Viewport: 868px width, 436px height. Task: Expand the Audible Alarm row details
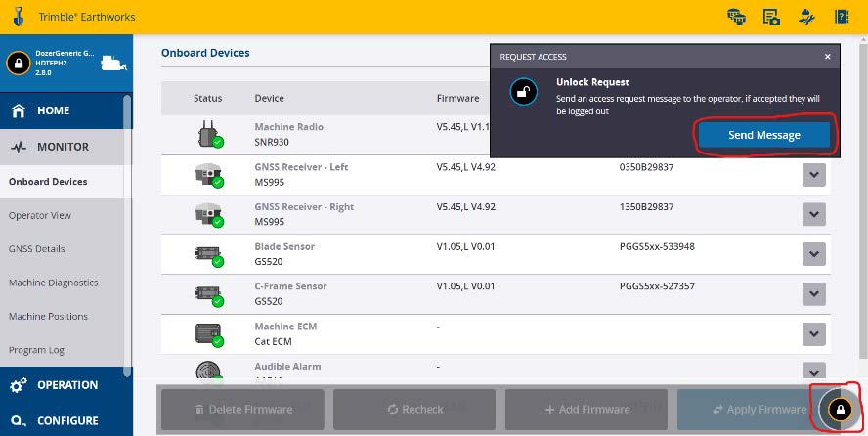tap(813, 371)
